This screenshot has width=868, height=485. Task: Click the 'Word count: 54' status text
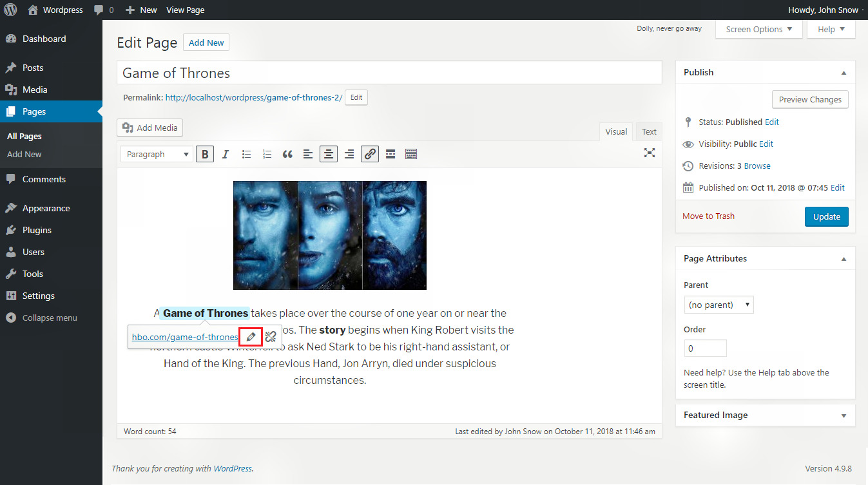point(150,432)
